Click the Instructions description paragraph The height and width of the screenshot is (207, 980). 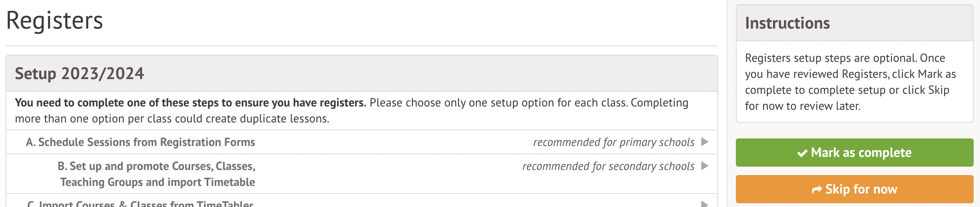(x=850, y=82)
